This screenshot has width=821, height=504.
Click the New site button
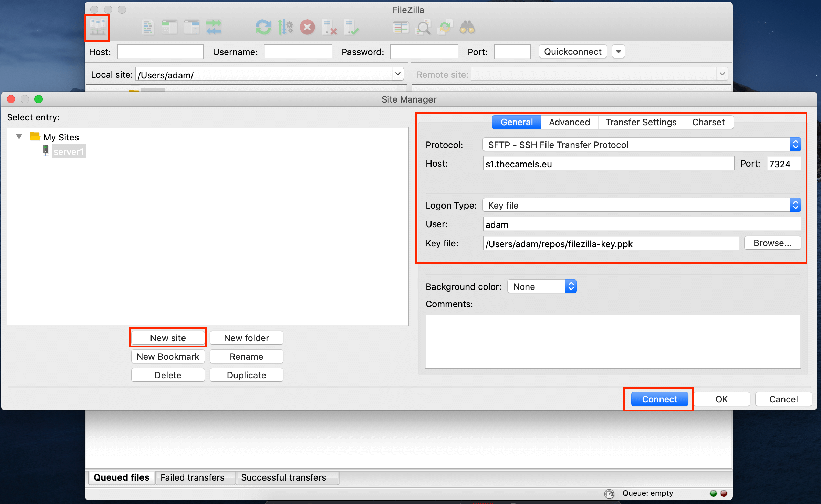(x=168, y=338)
